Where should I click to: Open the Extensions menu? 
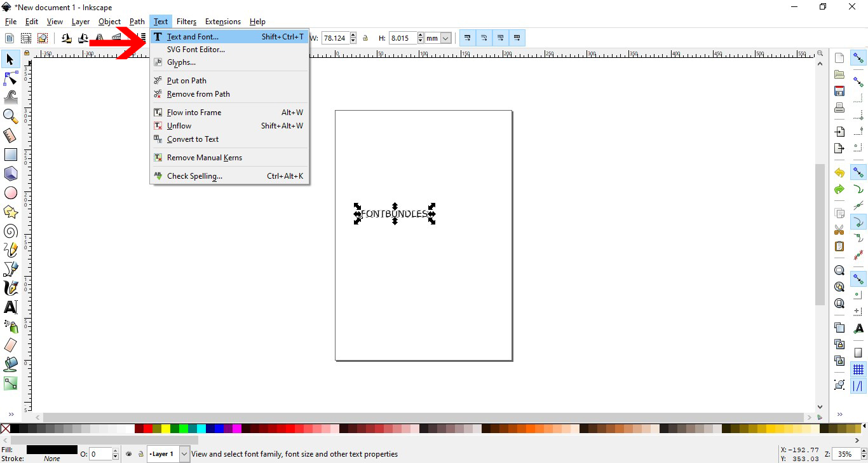pos(222,22)
